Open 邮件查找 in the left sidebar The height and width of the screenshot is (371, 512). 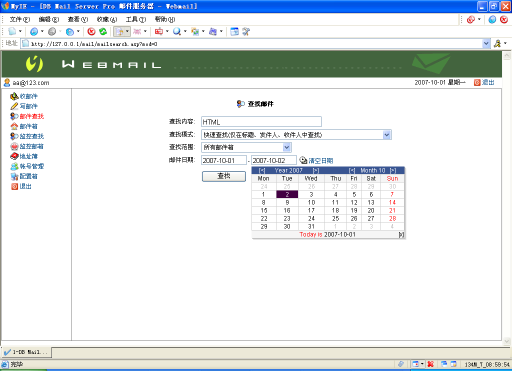point(32,116)
